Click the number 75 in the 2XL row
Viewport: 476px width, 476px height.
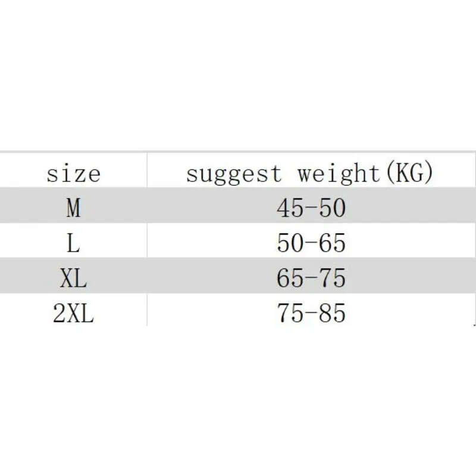point(290,314)
